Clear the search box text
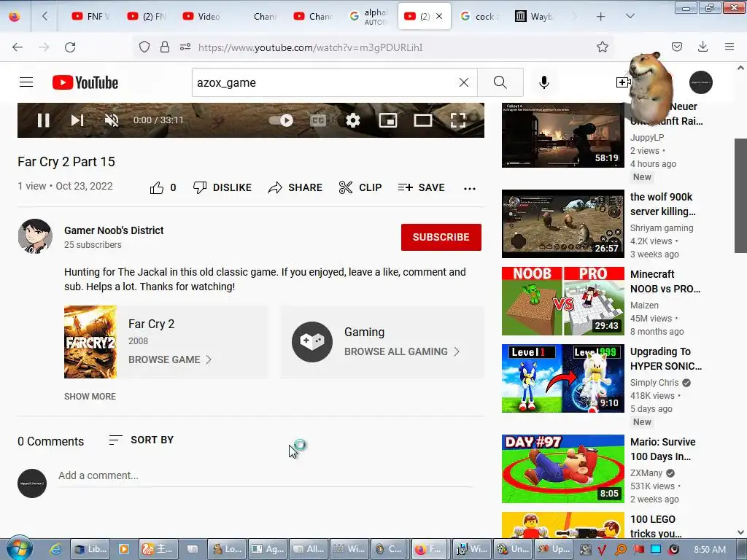 click(x=463, y=82)
